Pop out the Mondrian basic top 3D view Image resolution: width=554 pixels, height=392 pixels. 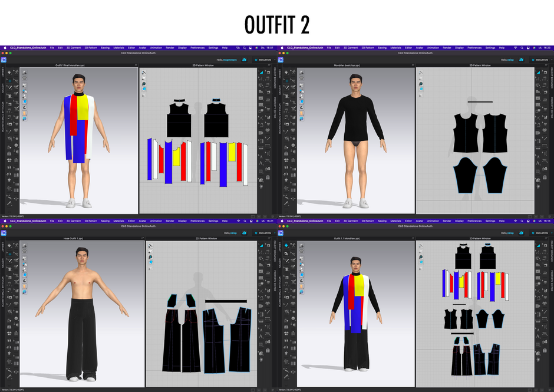pos(413,65)
